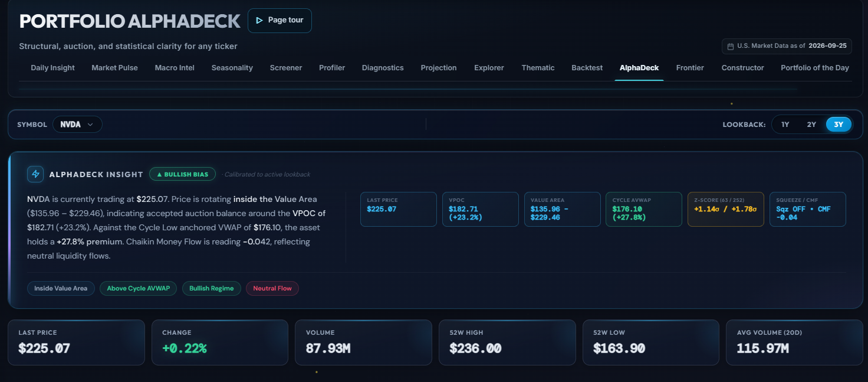The width and height of the screenshot is (868, 382).
Task: Open the Backtest tab
Action: [587, 68]
